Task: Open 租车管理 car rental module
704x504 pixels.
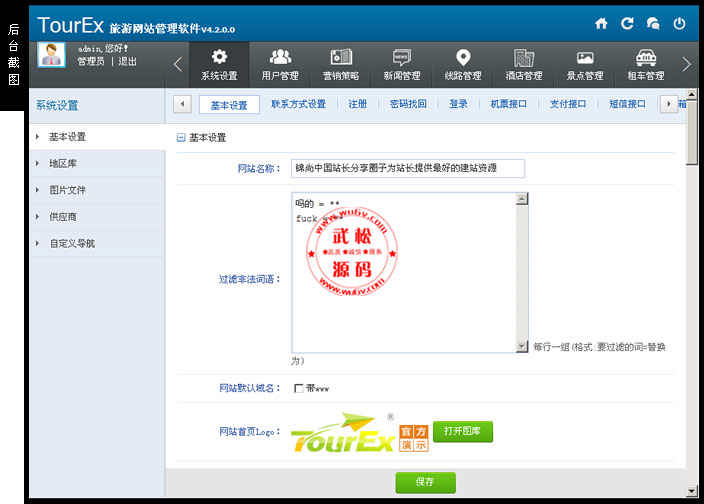Action: coord(646,64)
